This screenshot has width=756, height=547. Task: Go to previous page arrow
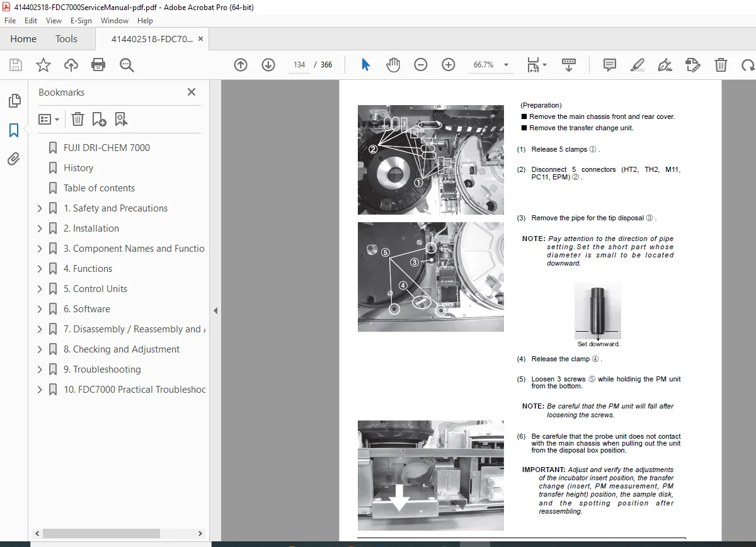(241, 65)
